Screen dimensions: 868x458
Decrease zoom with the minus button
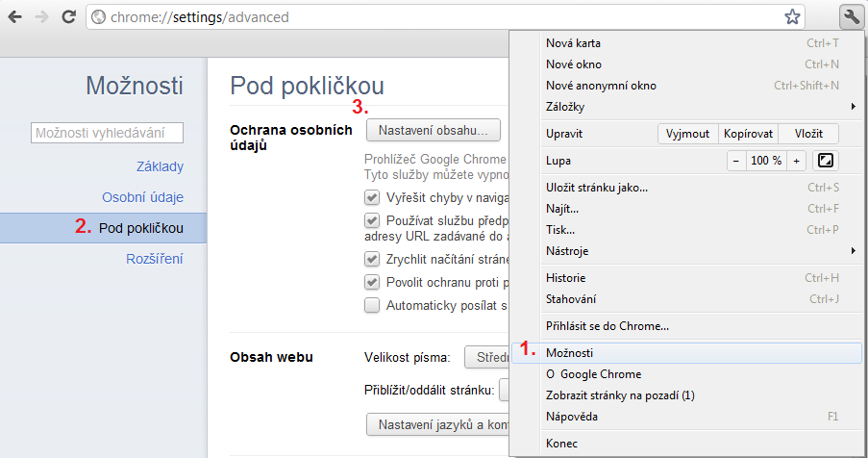pyautogui.click(x=736, y=161)
